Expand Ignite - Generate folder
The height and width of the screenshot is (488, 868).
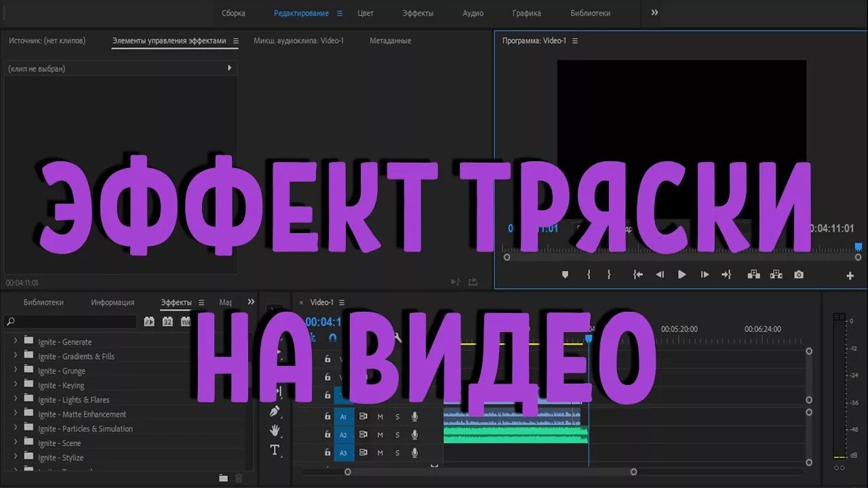[16, 342]
